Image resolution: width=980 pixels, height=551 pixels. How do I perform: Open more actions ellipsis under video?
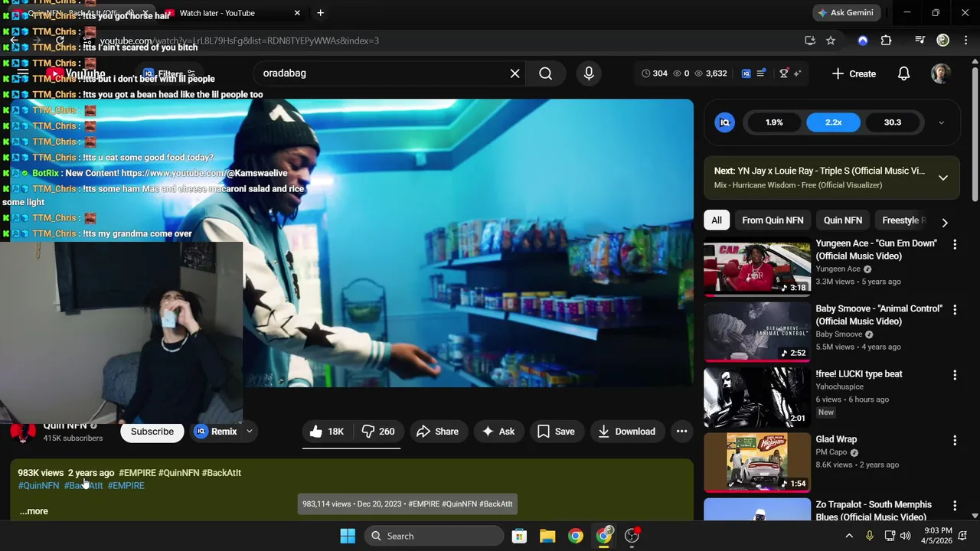click(681, 432)
